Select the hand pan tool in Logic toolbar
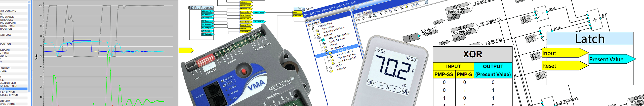The width and height of the screenshot is (644, 106). [386, 13]
